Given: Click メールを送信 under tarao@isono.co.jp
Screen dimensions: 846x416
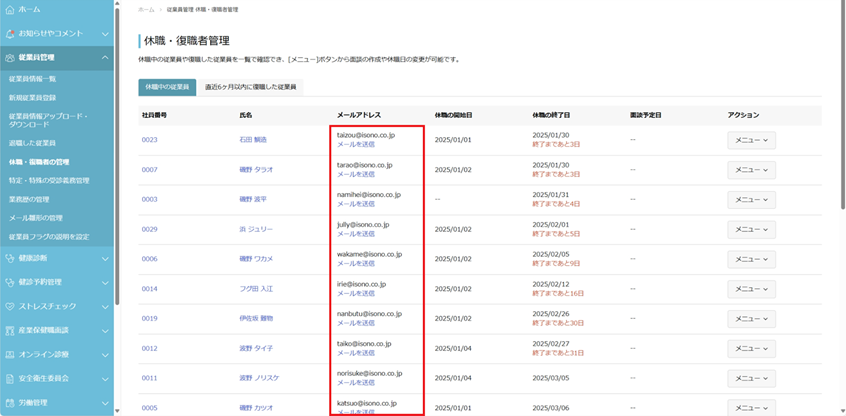Looking at the screenshot, I should point(356,174).
